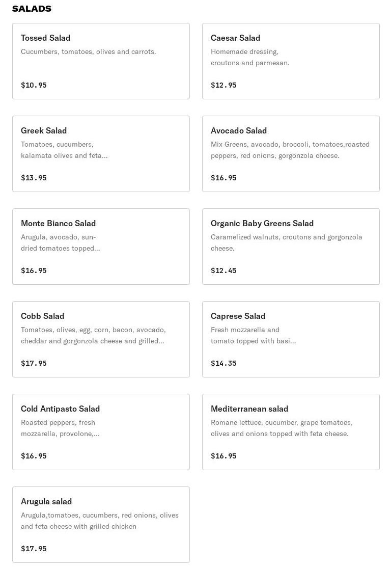
Task: Click the Avocado Salad ingredients description
Action: 290,150
